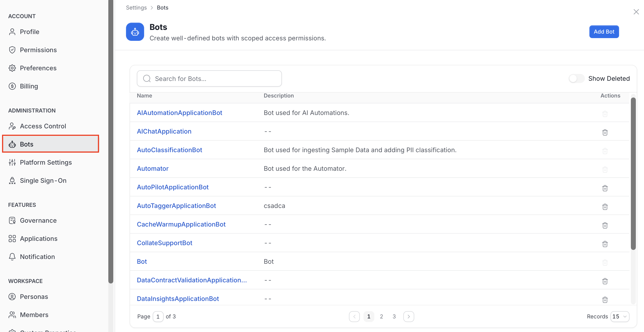Click the Preferences gear icon
Viewport: 644px width, 332px height.
point(12,68)
